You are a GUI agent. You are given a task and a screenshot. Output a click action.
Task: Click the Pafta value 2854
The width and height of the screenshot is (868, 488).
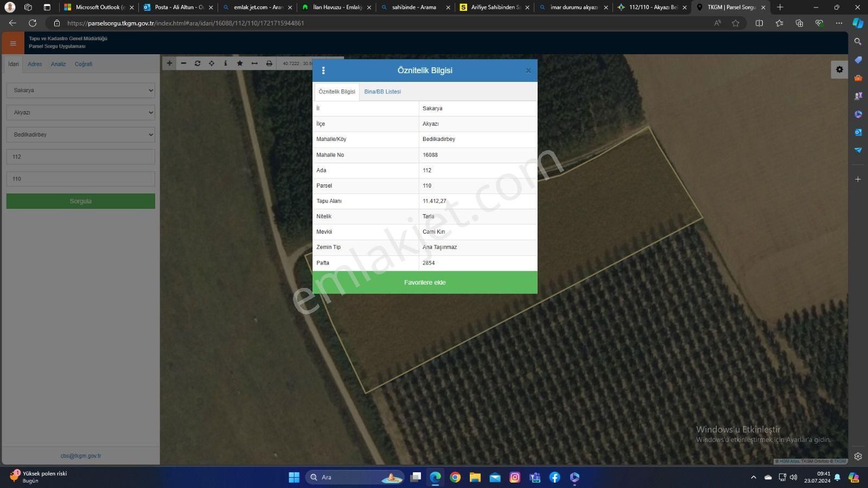[x=429, y=263]
